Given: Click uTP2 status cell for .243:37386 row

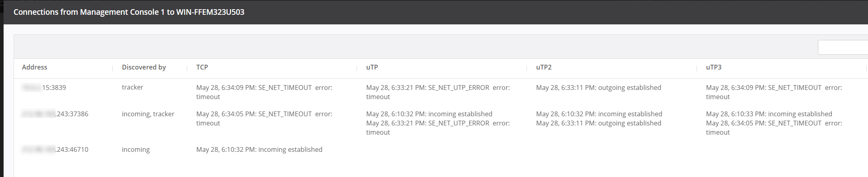Looking at the screenshot, I should 599,118.
